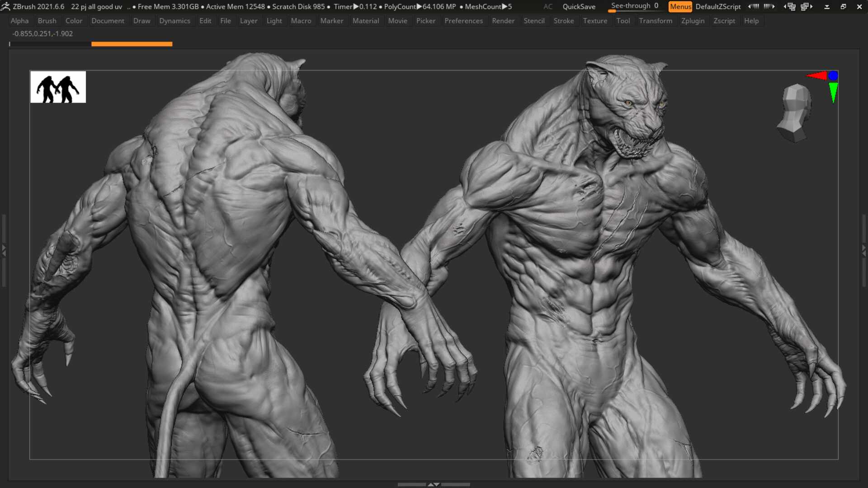Toggle the AC auto-collapse button
Image resolution: width=868 pixels, height=488 pixels.
click(x=548, y=6)
